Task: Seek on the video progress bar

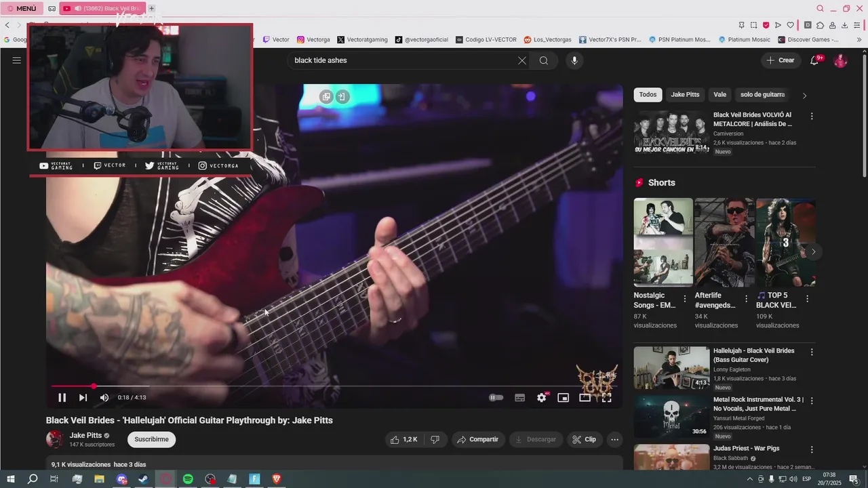Action: (x=334, y=386)
